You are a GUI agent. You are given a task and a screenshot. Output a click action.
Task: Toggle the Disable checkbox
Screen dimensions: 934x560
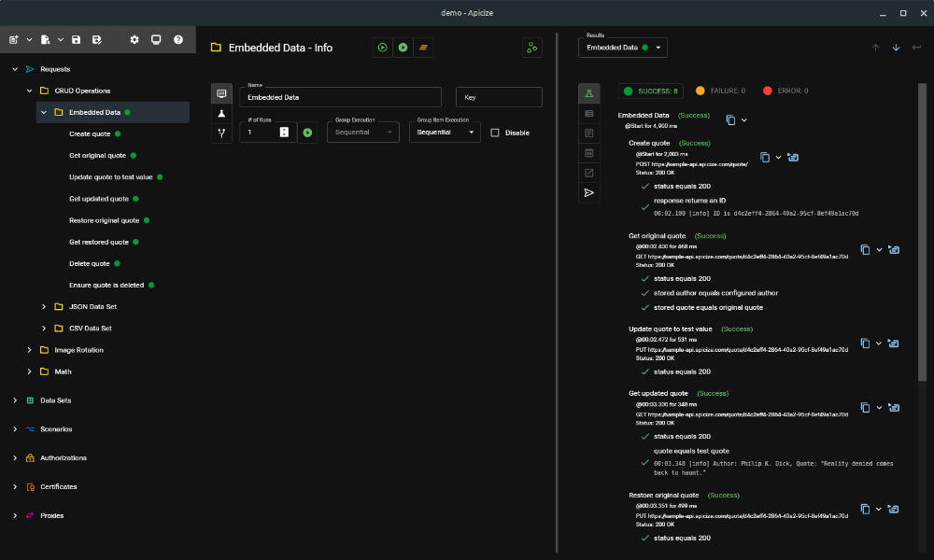[495, 133]
